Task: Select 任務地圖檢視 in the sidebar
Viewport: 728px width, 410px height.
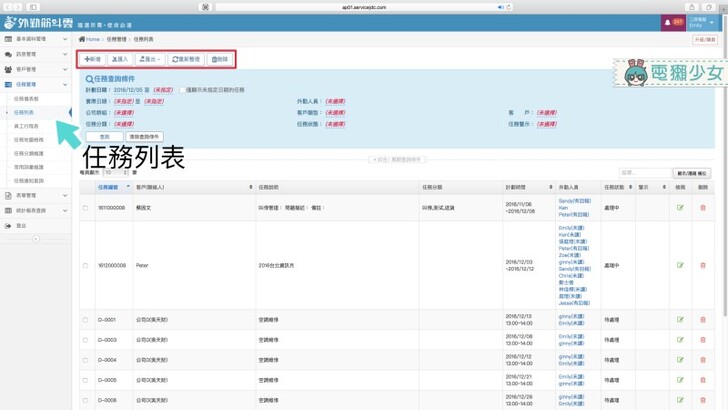Action: click(x=29, y=139)
